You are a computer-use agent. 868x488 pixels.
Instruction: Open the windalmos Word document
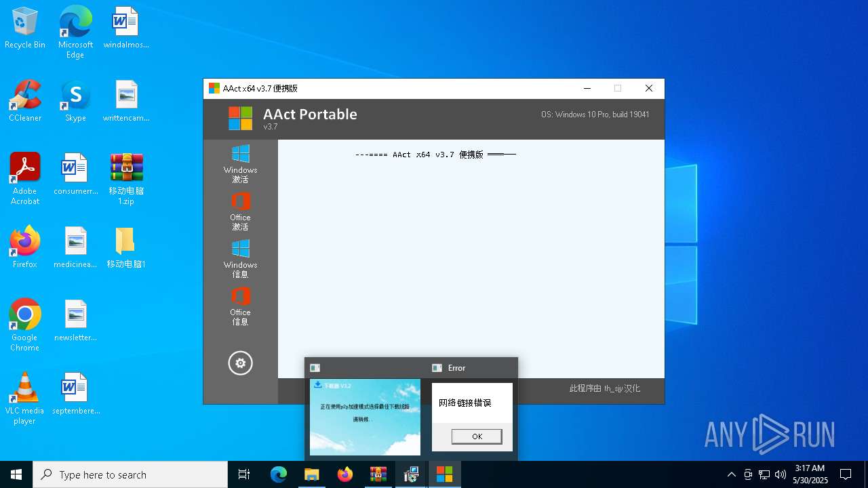[126, 28]
